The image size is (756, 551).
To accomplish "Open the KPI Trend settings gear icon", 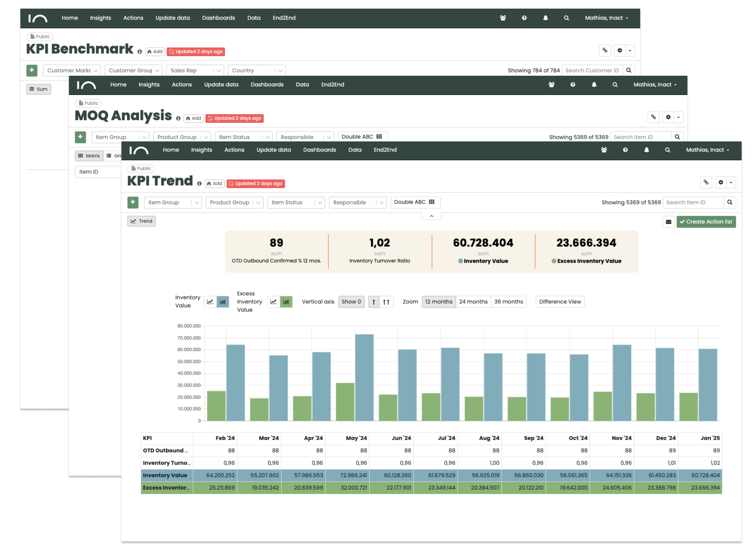I will pyautogui.click(x=721, y=182).
